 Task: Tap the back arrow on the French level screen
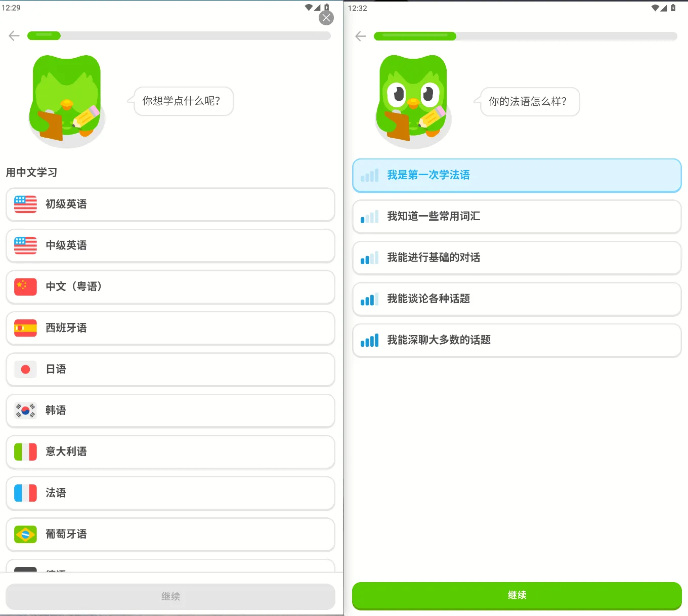(x=361, y=36)
